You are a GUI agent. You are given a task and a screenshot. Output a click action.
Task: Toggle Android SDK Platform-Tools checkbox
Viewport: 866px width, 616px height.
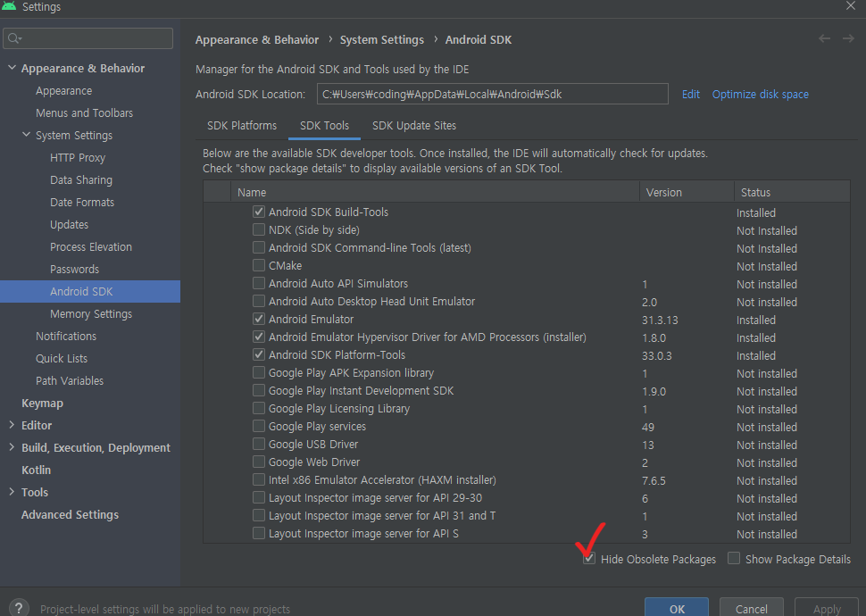pyautogui.click(x=259, y=354)
